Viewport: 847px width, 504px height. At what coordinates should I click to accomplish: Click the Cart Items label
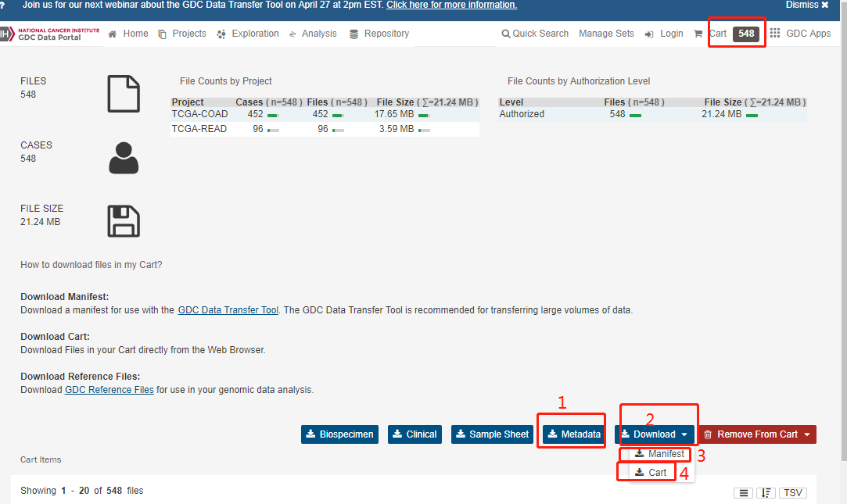point(41,459)
